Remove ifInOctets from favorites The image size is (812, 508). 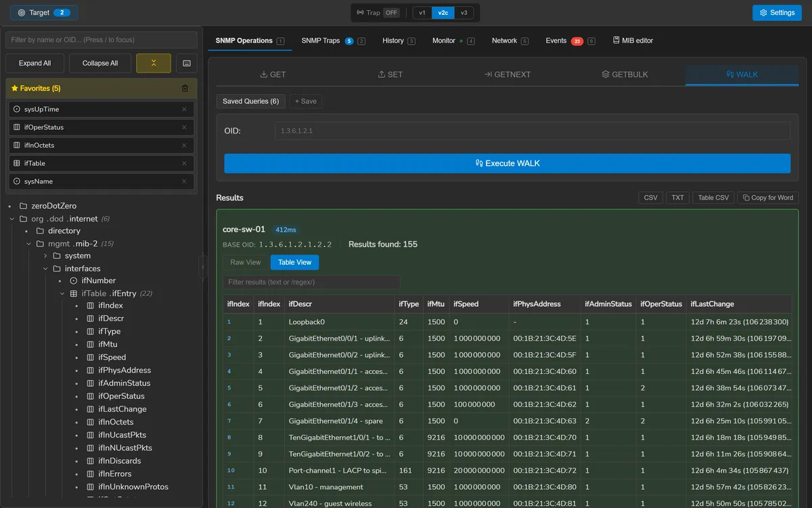click(x=184, y=145)
